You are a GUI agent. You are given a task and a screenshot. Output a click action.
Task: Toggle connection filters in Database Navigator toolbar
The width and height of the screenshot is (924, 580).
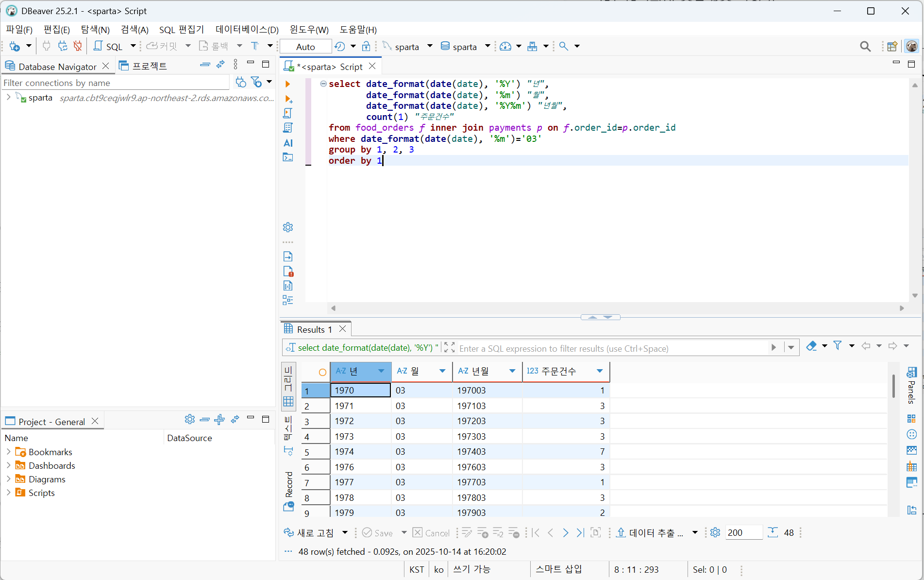[x=257, y=82]
